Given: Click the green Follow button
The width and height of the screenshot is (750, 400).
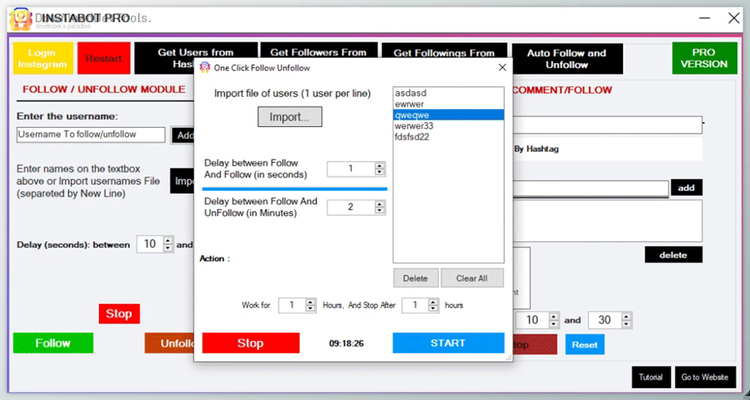Looking at the screenshot, I should 53,343.
